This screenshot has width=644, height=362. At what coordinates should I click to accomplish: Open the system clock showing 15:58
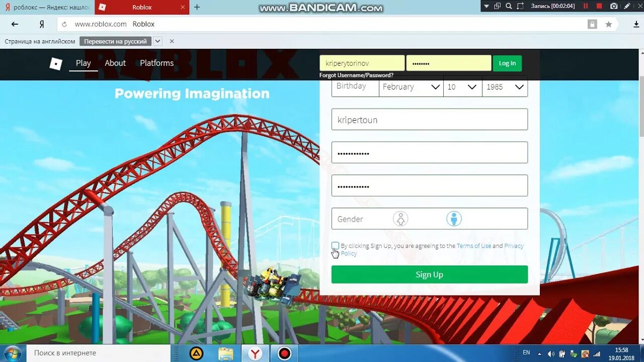pyautogui.click(x=621, y=353)
